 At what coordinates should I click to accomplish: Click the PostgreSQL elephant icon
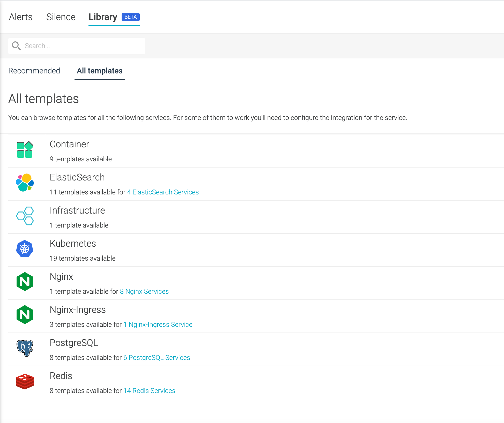[x=25, y=348]
